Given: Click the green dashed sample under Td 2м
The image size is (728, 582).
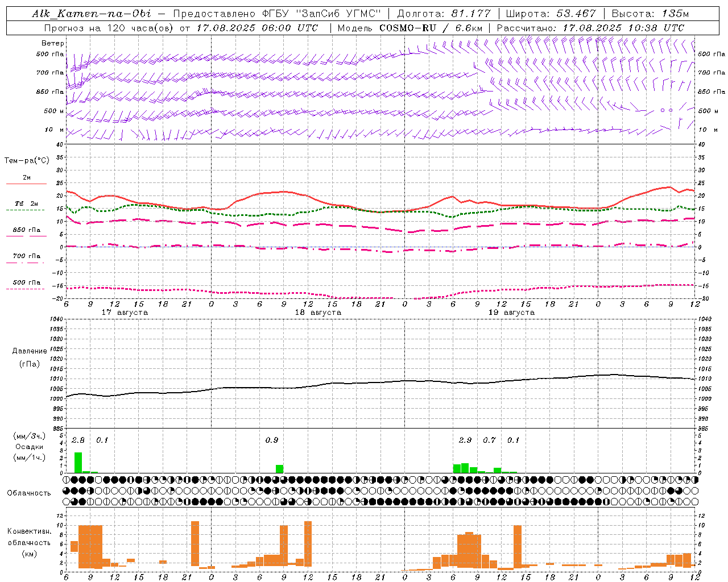Looking at the screenshot, I should coord(25,210).
